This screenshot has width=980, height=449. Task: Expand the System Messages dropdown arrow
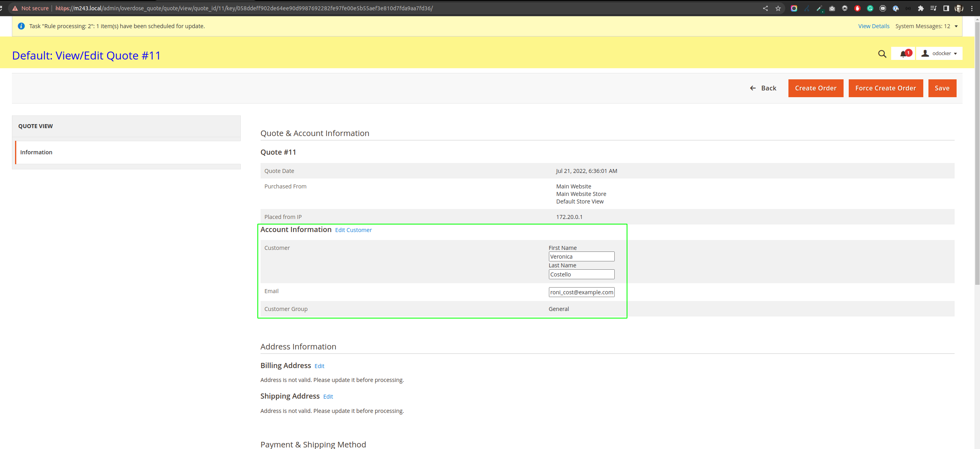click(956, 27)
